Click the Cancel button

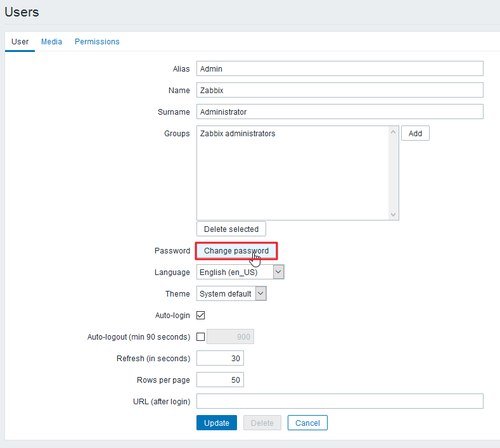click(x=308, y=423)
